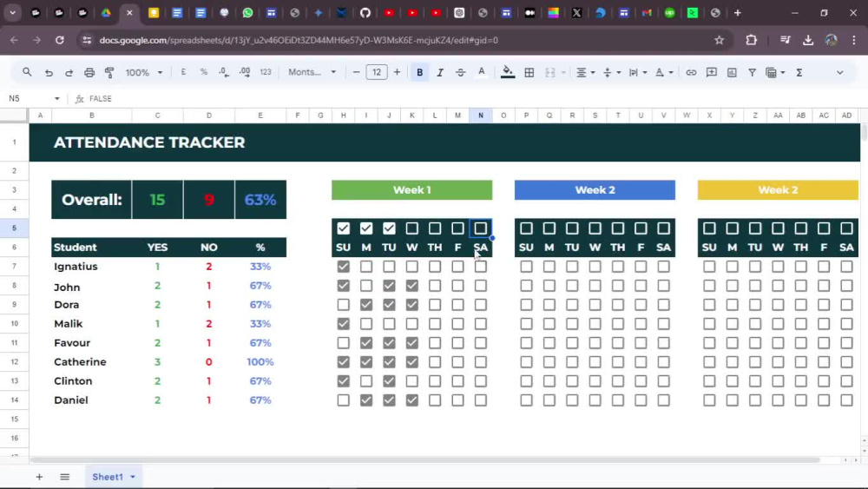Image resolution: width=868 pixels, height=489 pixels.
Task: Check Week 1 W header checkbox
Action: click(x=411, y=228)
